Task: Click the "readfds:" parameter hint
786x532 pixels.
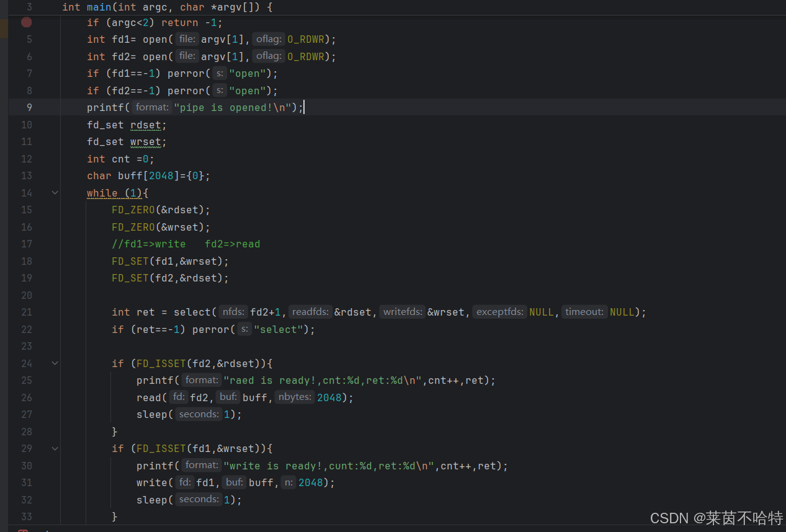Action: coord(310,312)
